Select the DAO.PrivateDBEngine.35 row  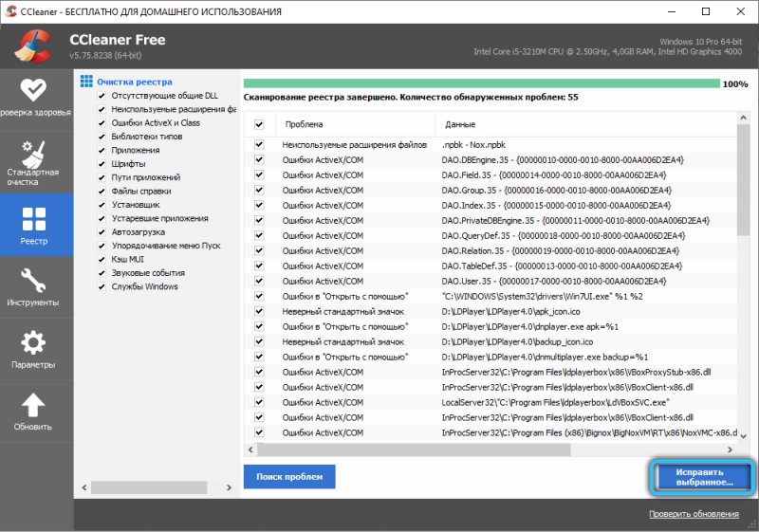491,220
